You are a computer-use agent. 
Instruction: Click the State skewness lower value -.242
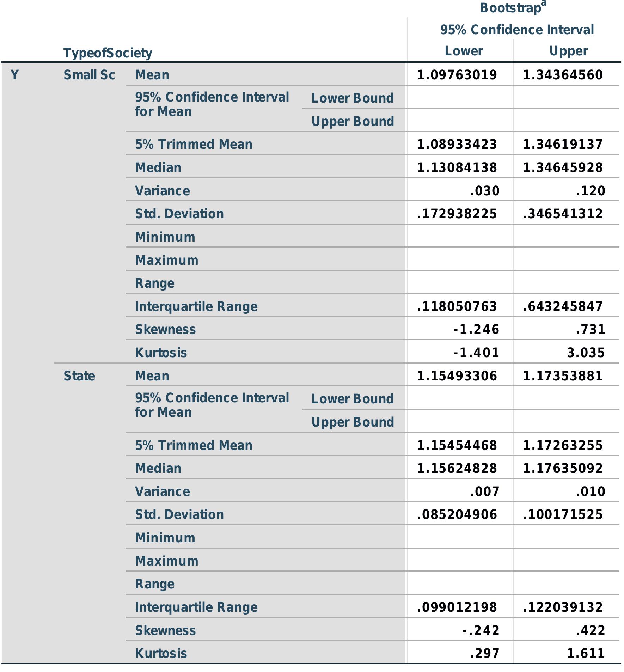(x=481, y=630)
